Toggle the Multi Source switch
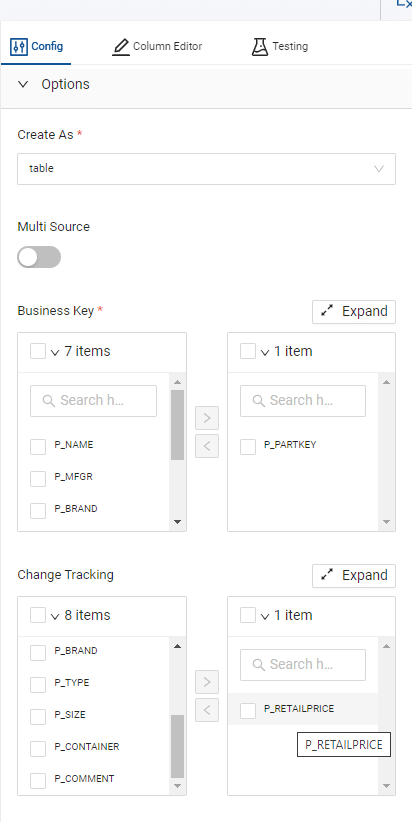 coord(39,257)
